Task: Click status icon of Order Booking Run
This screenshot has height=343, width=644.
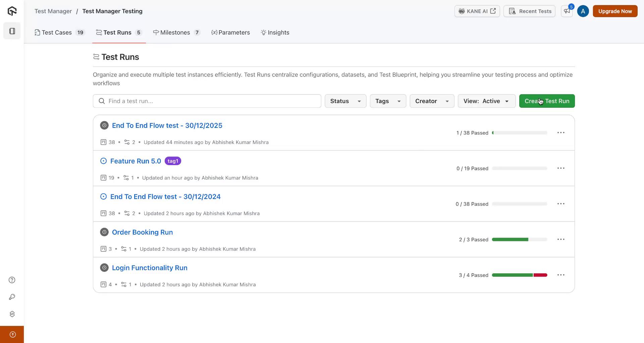Action: [104, 232]
